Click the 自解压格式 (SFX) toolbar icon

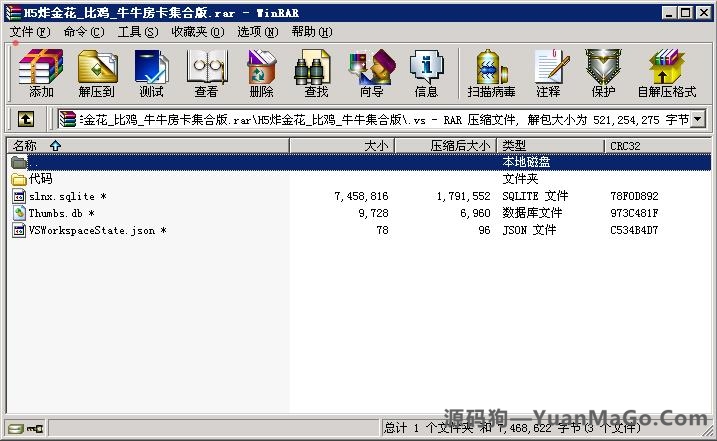(667, 68)
